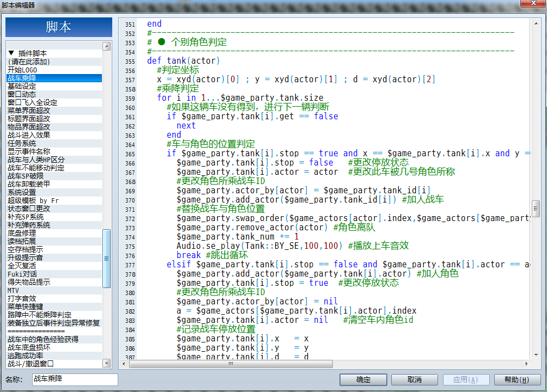Screen dimensions: 547x392
Task: Click the code editor horizontal scrollbar thumb
Action: coord(231,364)
